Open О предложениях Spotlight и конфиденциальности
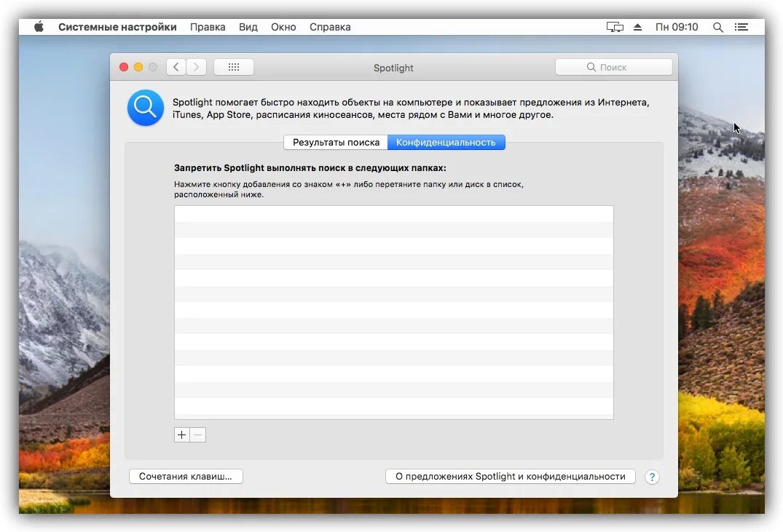Image resolution: width=783 pixels, height=532 pixels. (x=511, y=476)
